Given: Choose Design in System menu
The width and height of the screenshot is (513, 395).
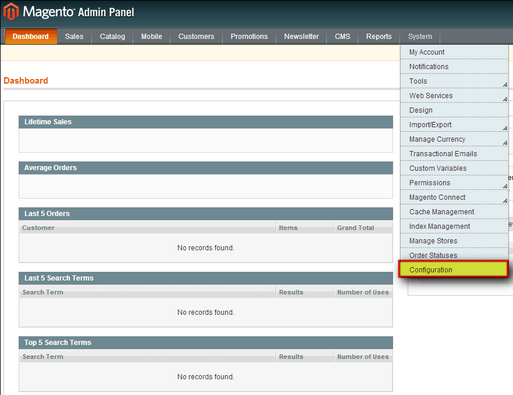Looking at the screenshot, I should click(454, 110).
